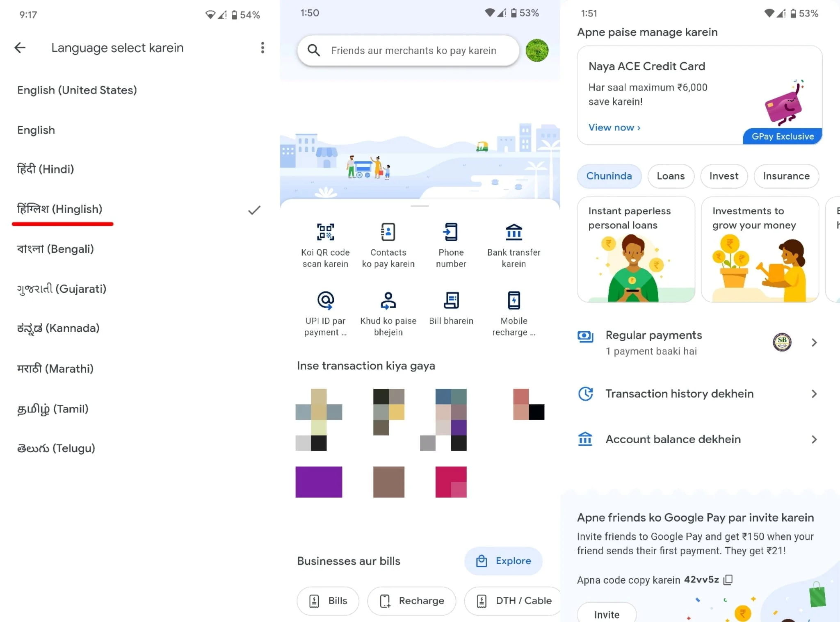Screen dimensions: 840x622
Task: Open Bank transfer karein icon
Action: [514, 232]
